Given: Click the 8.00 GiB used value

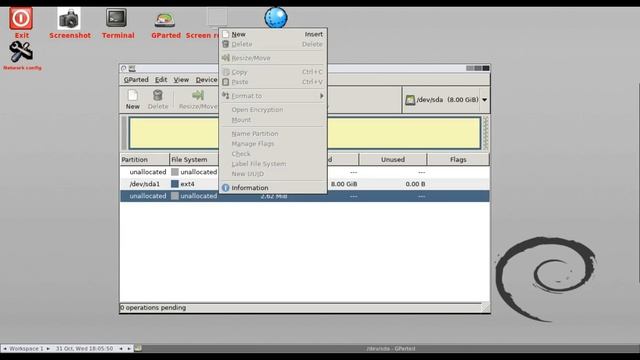Looking at the screenshot, I should [344, 184].
